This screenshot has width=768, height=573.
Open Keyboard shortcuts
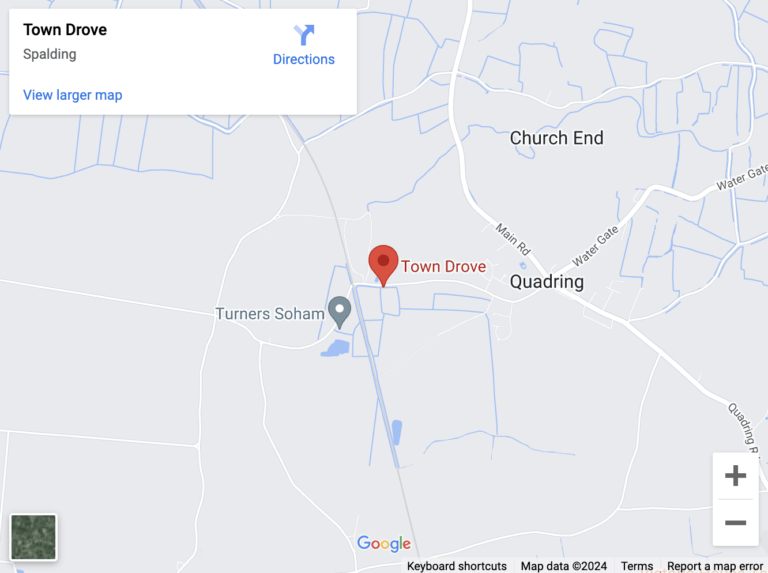pyautogui.click(x=456, y=566)
